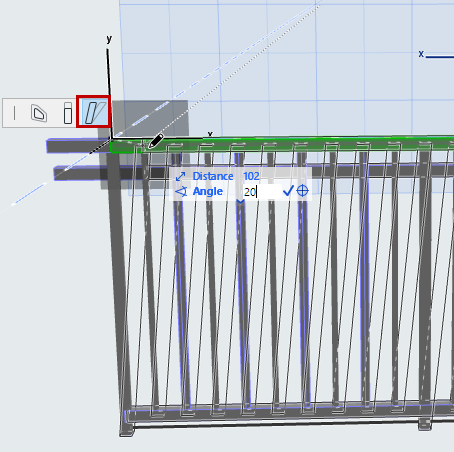The image size is (454, 452).
Task: Select the single vertical line pet palette icon
Action: [14, 113]
